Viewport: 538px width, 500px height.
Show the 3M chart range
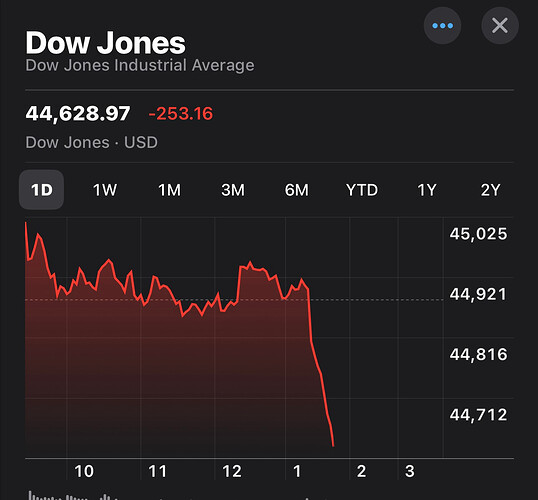coord(233,190)
